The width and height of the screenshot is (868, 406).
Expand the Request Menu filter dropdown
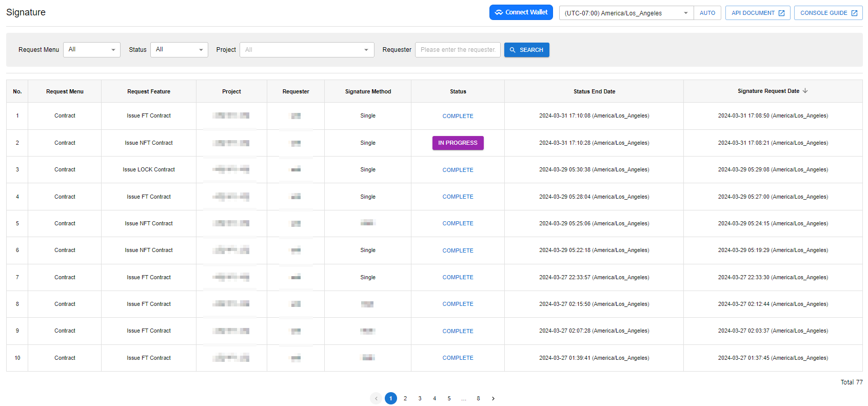coord(92,50)
